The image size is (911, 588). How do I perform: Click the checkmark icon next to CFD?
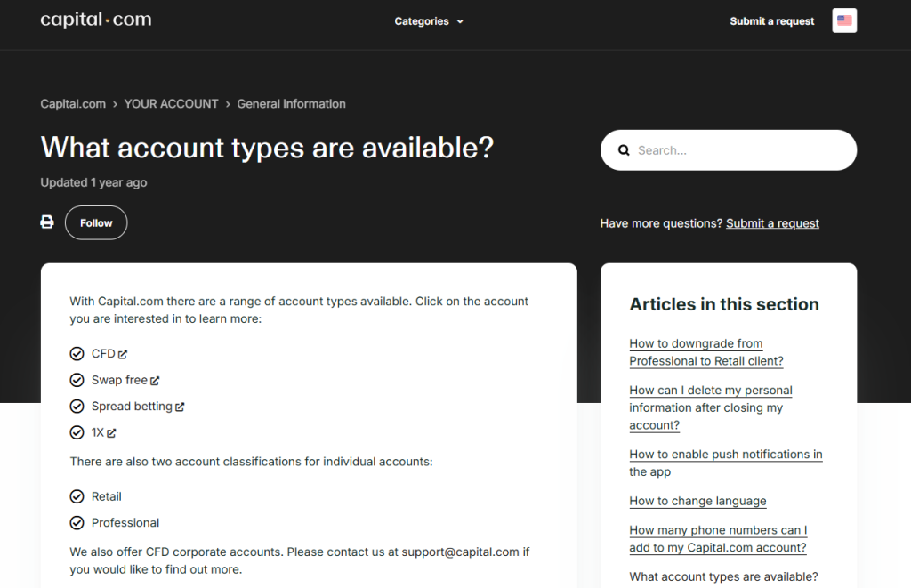(x=77, y=354)
